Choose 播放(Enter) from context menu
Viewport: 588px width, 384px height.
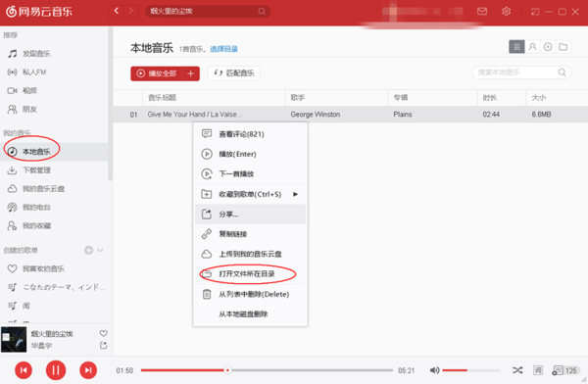[250, 154]
